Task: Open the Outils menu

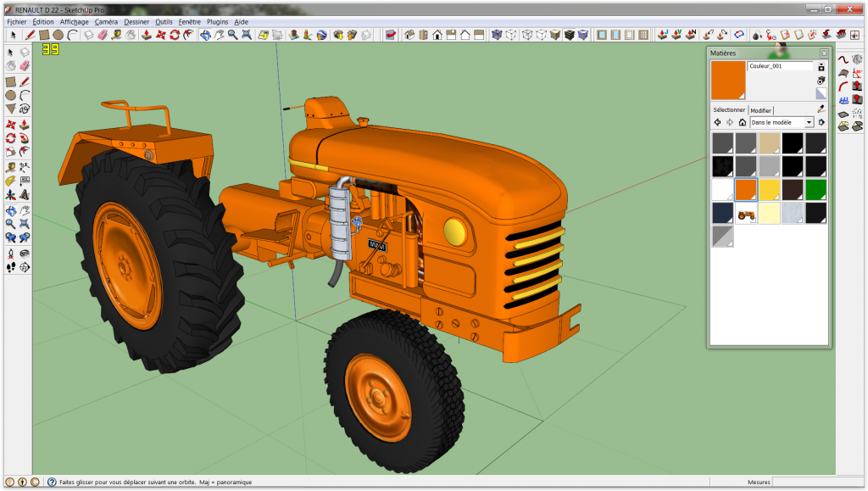Action: [x=164, y=22]
